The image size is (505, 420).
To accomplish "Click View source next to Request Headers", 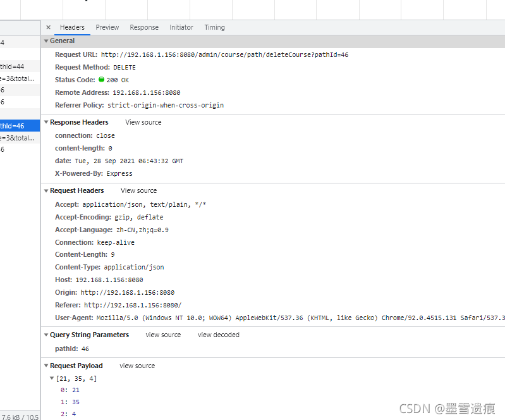I will 139,190.
